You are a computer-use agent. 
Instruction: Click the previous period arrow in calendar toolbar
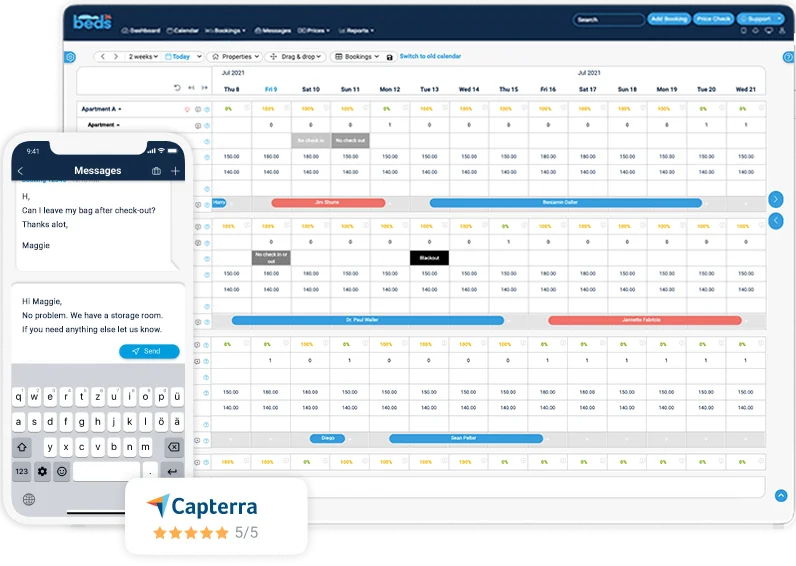point(103,56)
